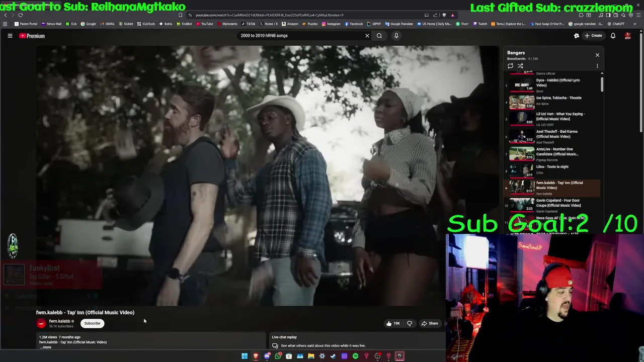Select Gavin Copeland - Four Door Coupe

tap(552, 205)
